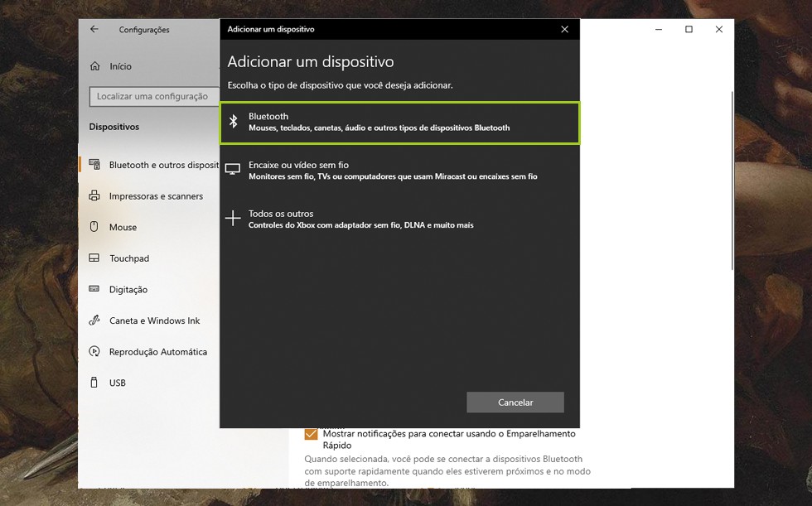Click the Touchpad icon in sidebar

[x=94, y=258]
